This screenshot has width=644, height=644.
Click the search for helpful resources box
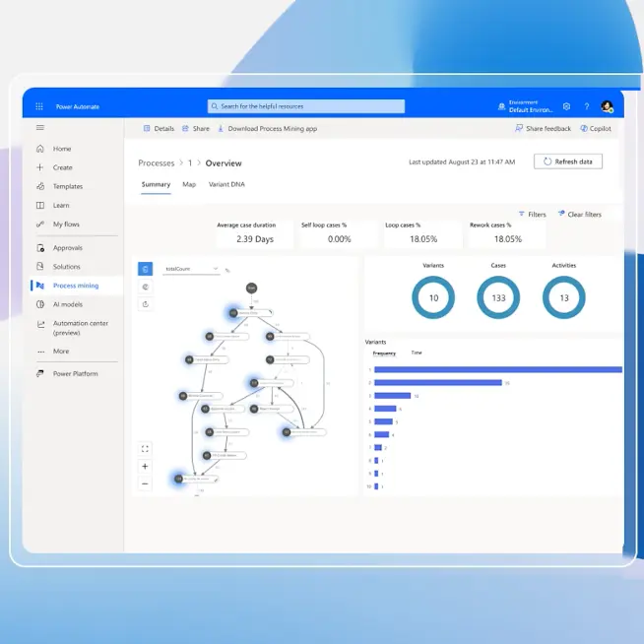click(305, 106)
